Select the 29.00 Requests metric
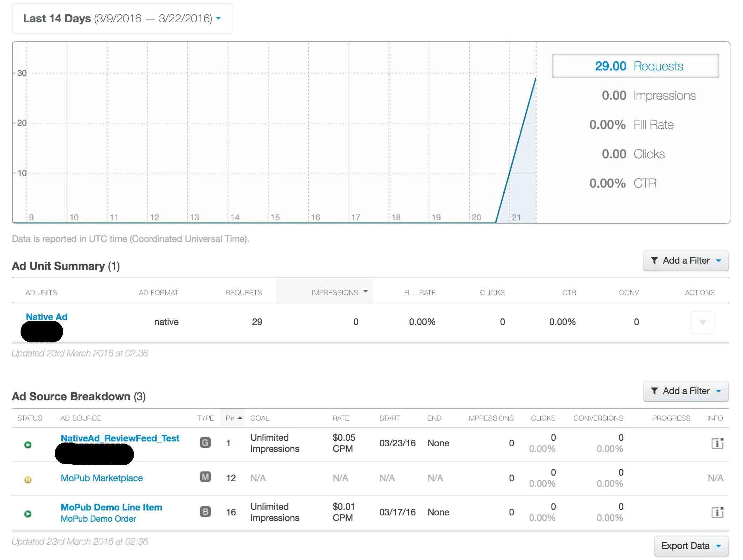Screen dimensions: 743x560 click(635, 66)
